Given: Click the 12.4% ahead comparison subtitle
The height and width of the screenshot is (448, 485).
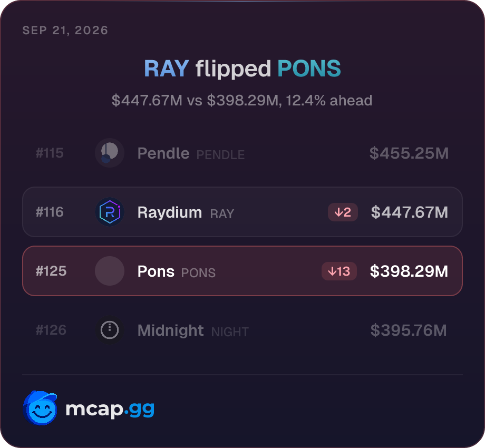Looking at the screenshot, I should (x=242, y=101).
